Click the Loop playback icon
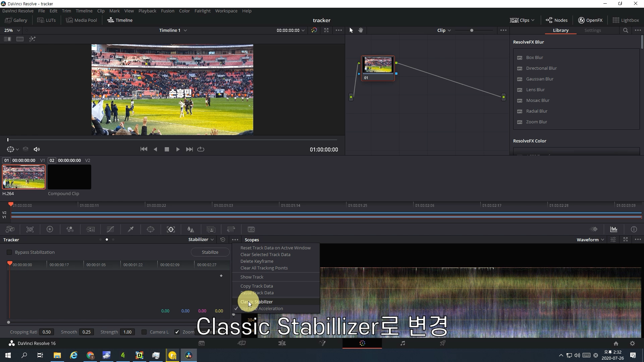Image resolution: width=644 pixels, height=362 pixels. click(x=201, y=149)
